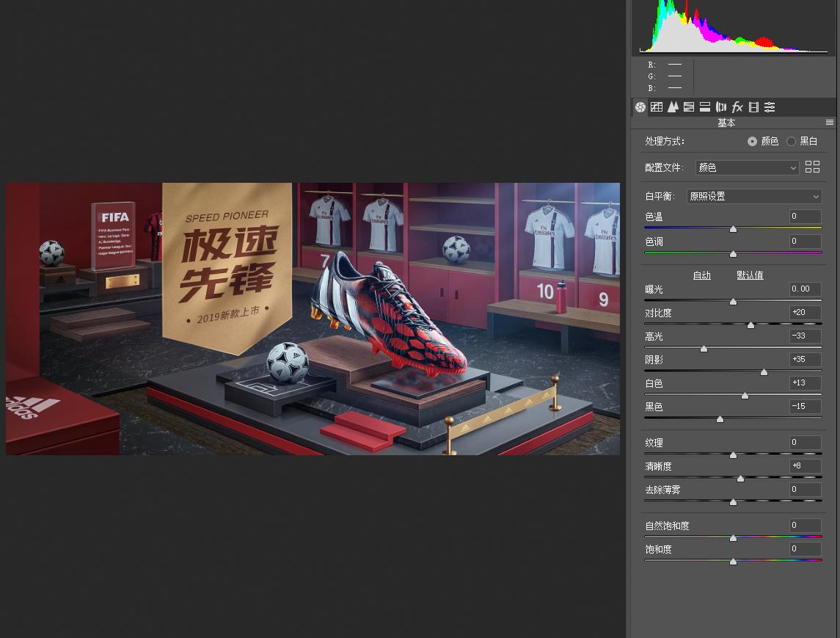Click the 饱和度 value input field
This screenshot has width=840, height=638.
[x=805, y=549]
